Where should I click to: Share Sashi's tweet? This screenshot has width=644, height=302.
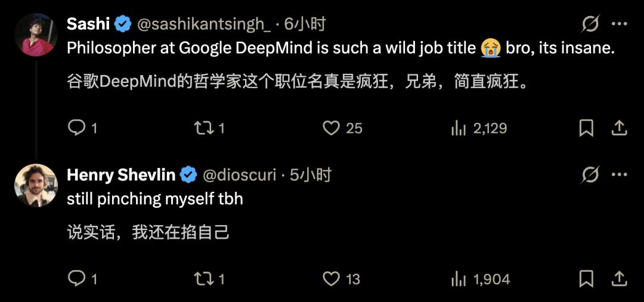tap(619, 128)
